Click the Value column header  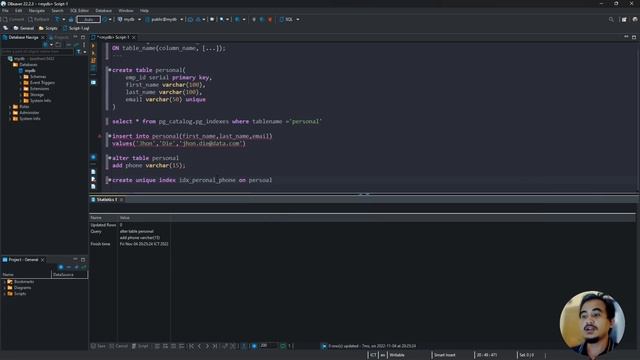coord(144,218)
